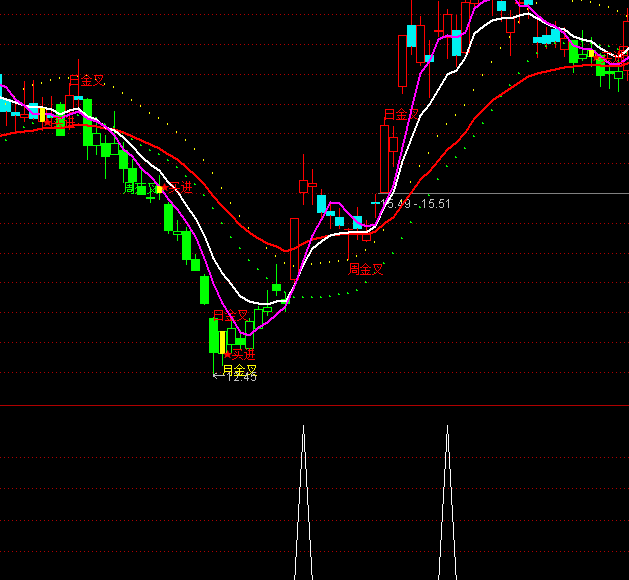Click the yellow candle near the top-left 买进 signal
Screen dimensions: 629x580
click(42, 111)
